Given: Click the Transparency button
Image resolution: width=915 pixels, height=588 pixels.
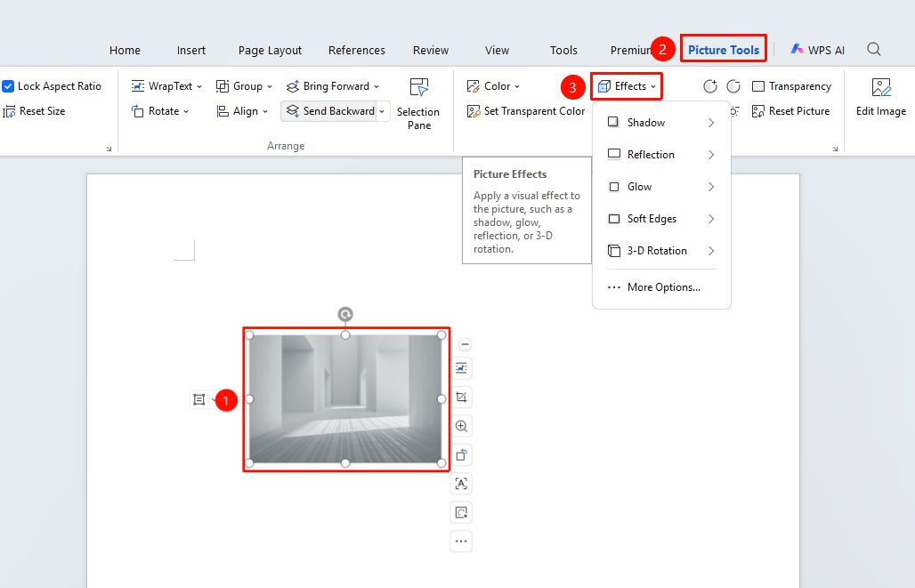Looking at the screenshot, I should pyautogui.click(x=792, y=86).
